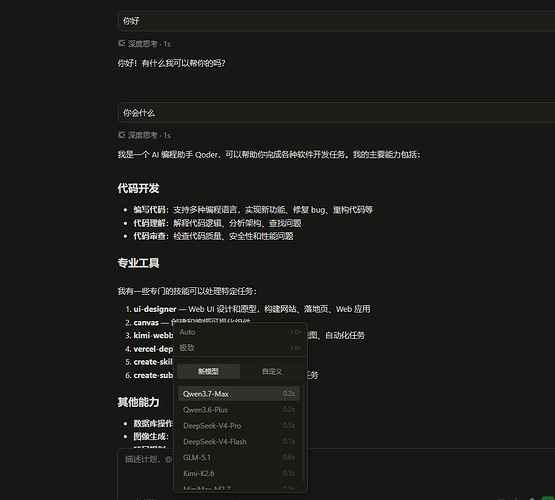The height and width of the screenshot is (500, 555).
Task: Click the 其他能力 heading
Action: pos(138,402)
